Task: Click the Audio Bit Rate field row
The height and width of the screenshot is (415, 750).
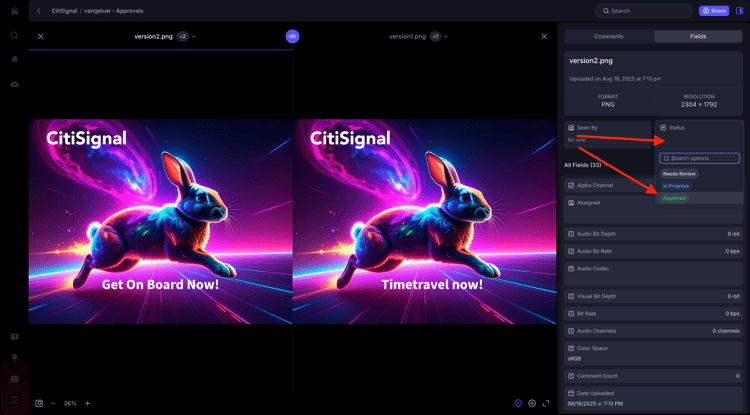Action: (x=653, y=251)
